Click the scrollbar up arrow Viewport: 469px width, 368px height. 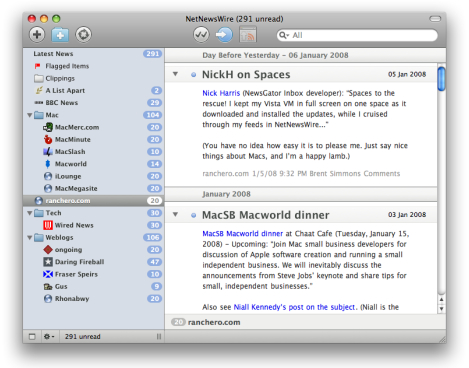(x=441, y=299)
